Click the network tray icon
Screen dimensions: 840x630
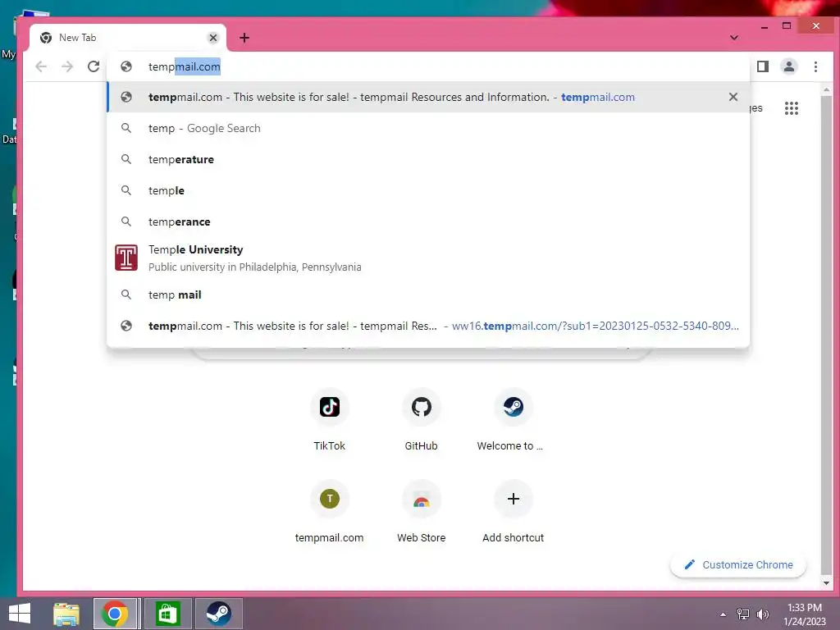pos(743,614)
